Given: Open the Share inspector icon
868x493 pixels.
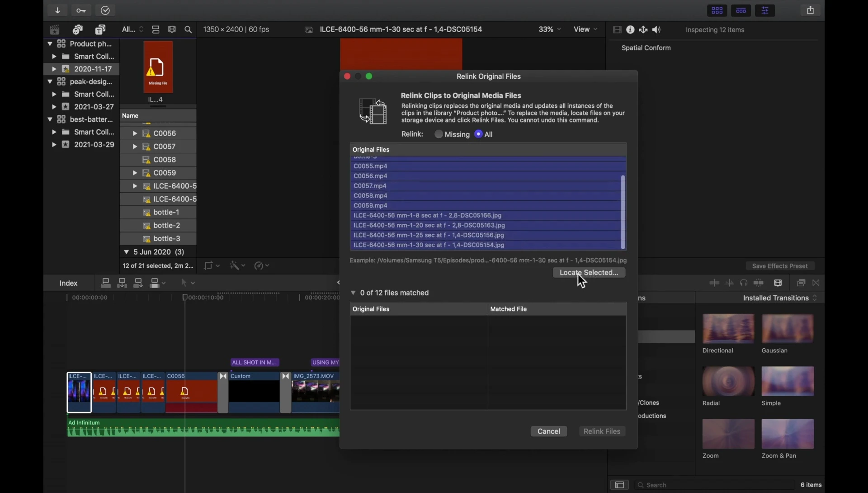Looking at the screenshot, I should 644,30.
